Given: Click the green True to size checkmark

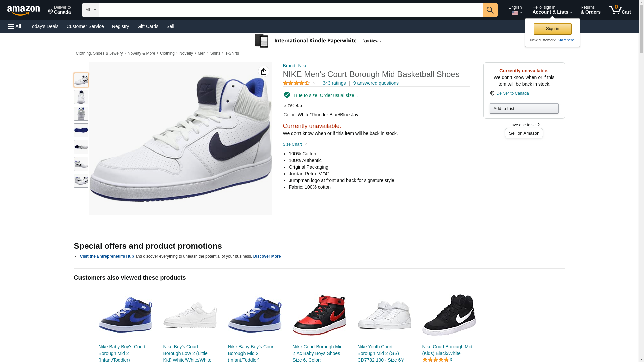Looking at the screenshot, I should coord(287,95).
